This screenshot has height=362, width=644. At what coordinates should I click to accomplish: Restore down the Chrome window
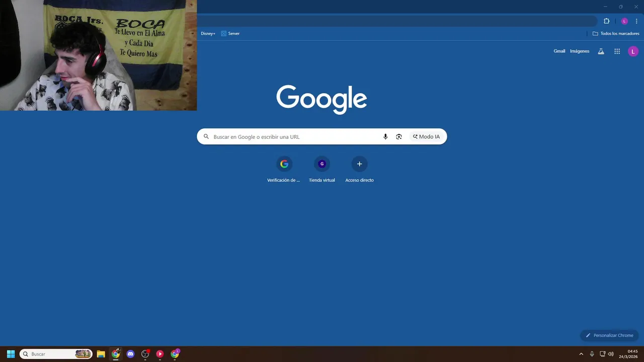tap(620, 7)
